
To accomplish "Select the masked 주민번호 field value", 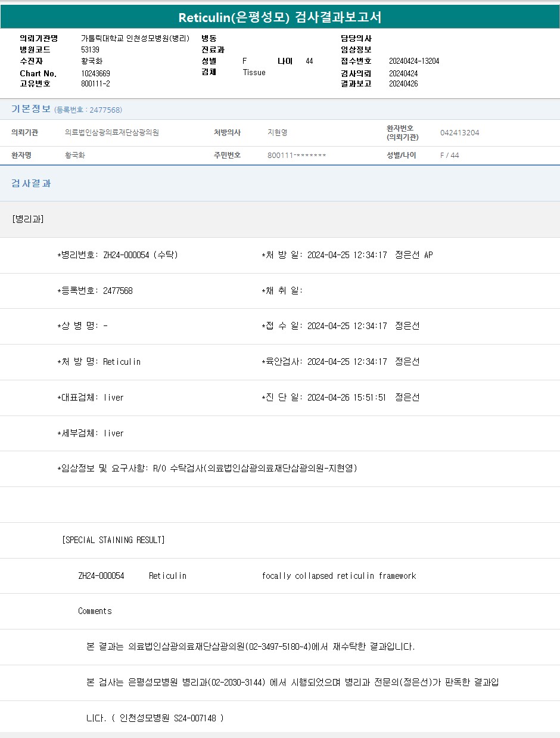I will point(297,155).
